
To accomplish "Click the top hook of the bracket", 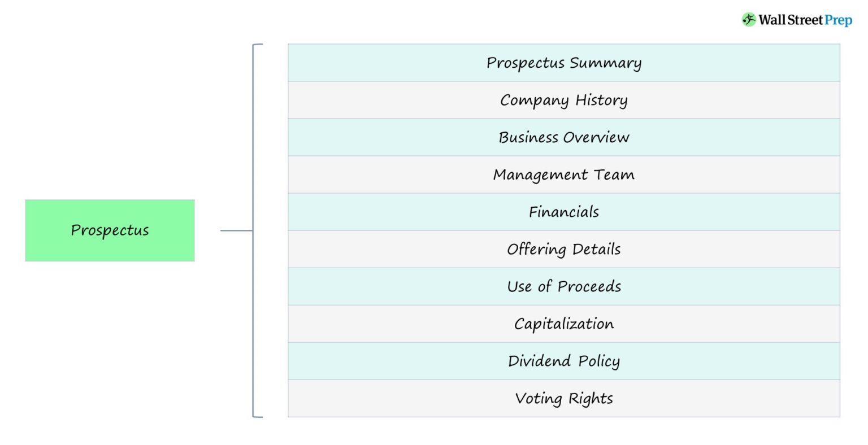I will tap(258, 45).
